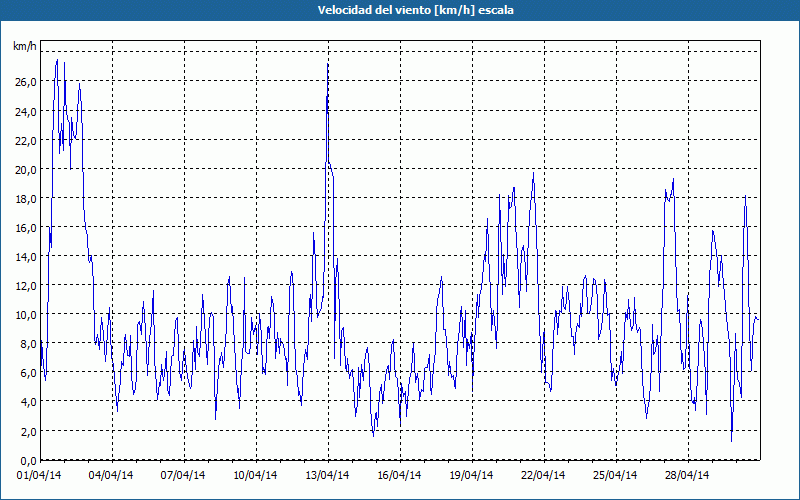
Task: Click the '04/04/14' date label
Action: coord(111,475)
